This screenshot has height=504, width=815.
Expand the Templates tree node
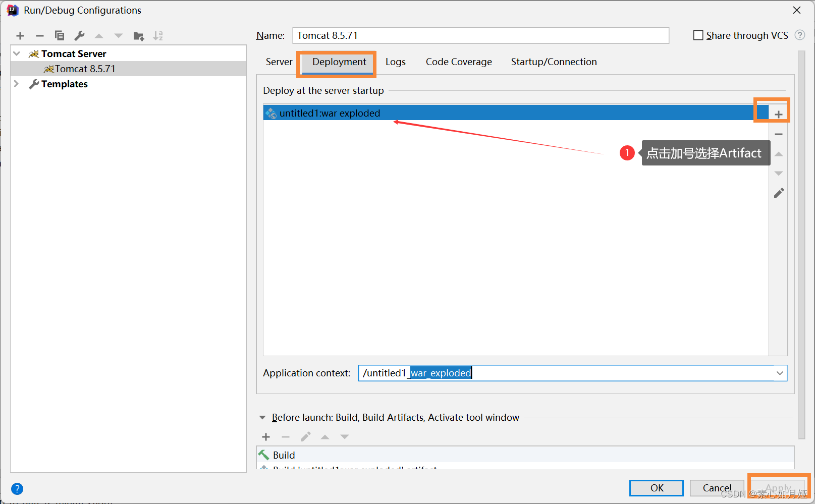click(x=16, y=84)
